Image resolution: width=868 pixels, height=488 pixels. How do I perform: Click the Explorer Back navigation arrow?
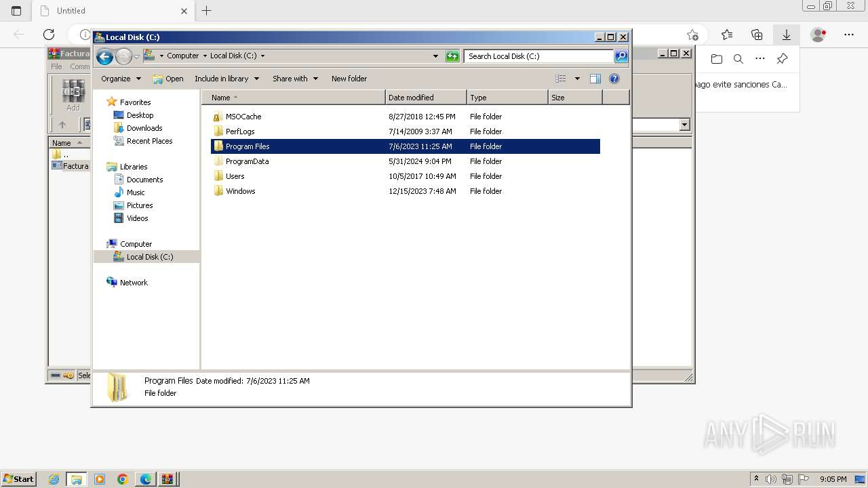coord(104,56)
